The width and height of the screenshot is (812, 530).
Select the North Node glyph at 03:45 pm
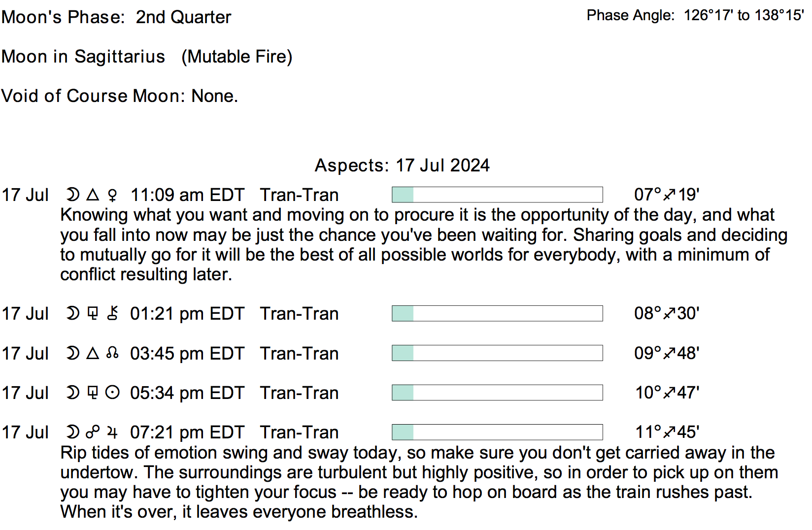112,353
